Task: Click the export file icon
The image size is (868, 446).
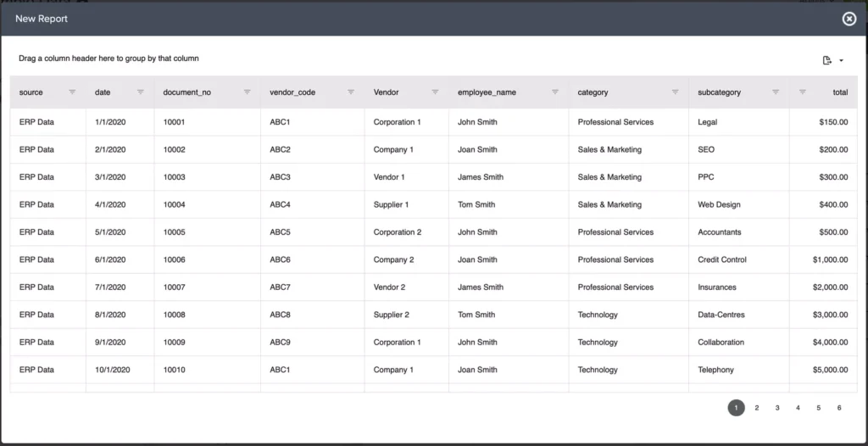Action: coord(827,60)
